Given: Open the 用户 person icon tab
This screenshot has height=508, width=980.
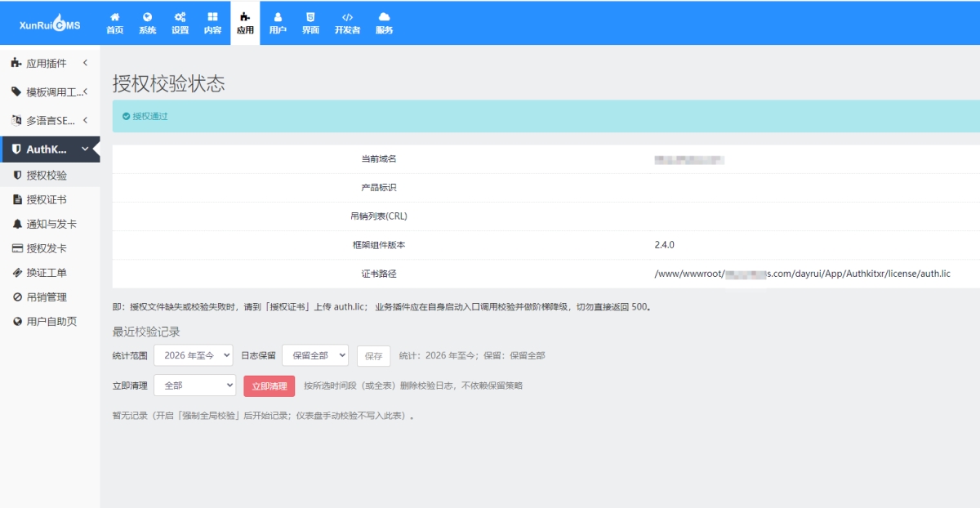Looking at the screenshot, I should pyautogui.click(x=278, y=23).
